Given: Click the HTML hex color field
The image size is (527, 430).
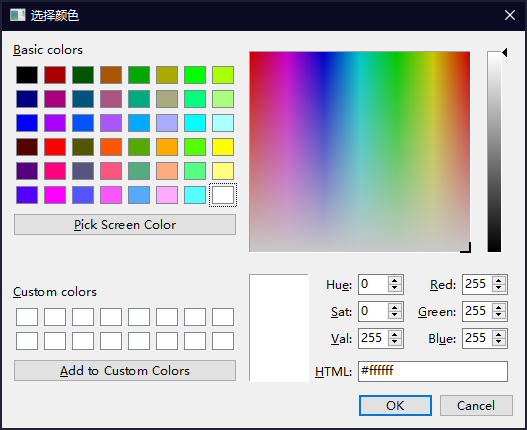Looking at the screenshot, I should (433, 372).
